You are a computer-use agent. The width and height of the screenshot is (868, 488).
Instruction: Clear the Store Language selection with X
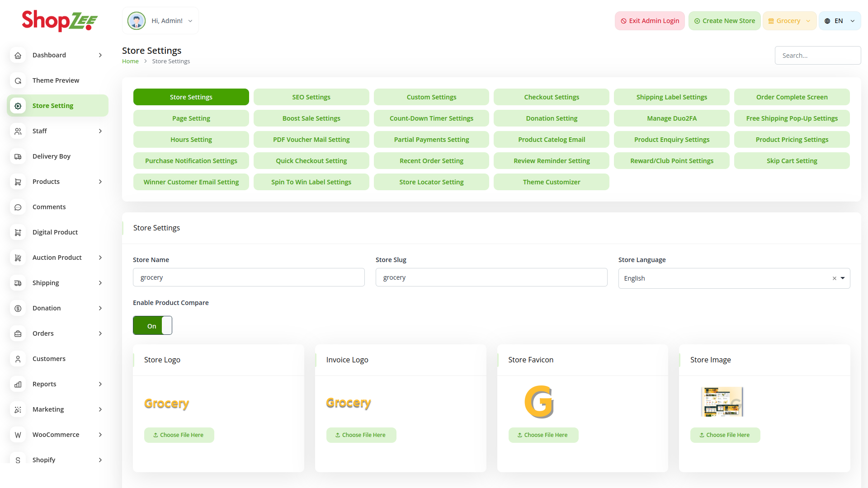pyautogui.click(x=834, y=278)
